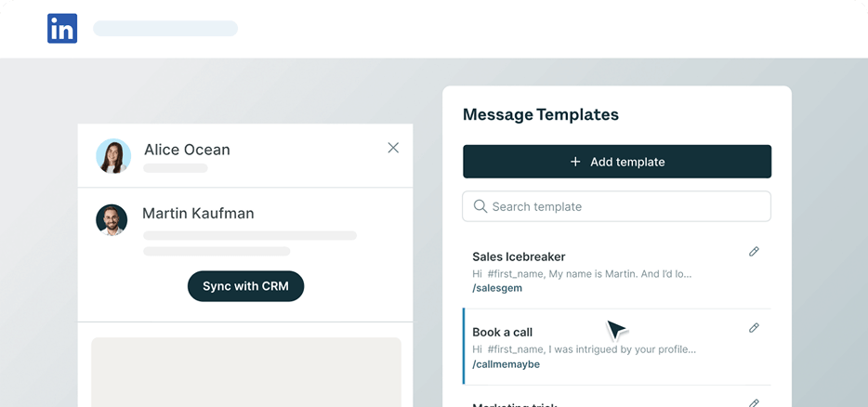The image size is (868, 407).
Task: Edit the Sales Icebreaker template pencil icon
Action: 754,252
